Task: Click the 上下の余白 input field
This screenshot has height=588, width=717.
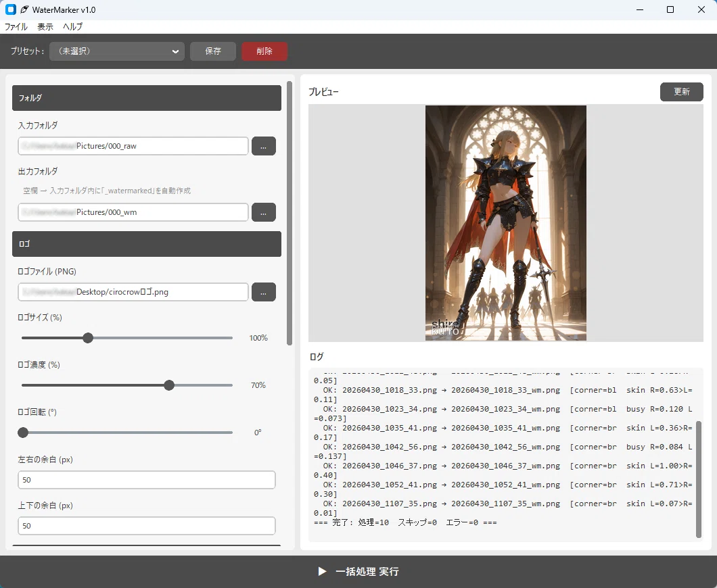Action: click(147, 526)
